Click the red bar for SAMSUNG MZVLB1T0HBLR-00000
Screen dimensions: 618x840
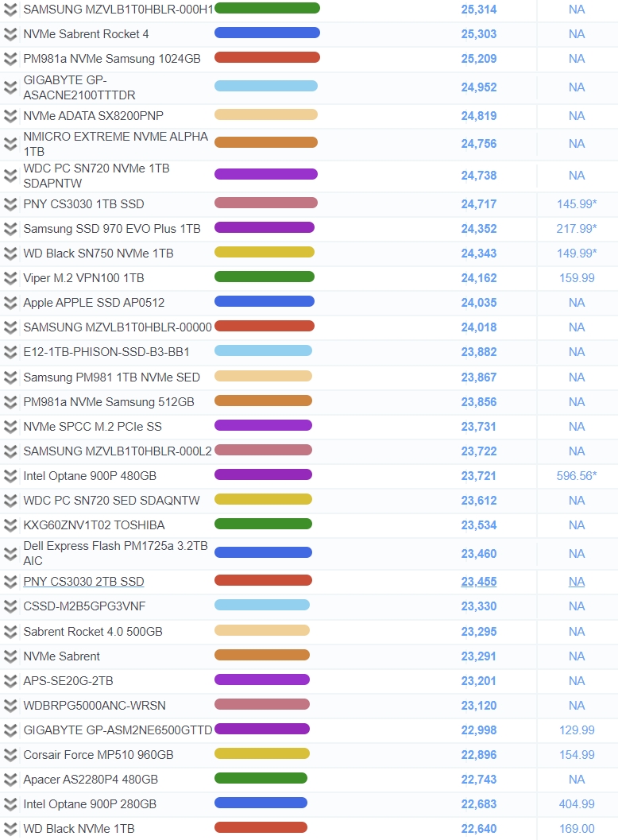click(264, 326)
